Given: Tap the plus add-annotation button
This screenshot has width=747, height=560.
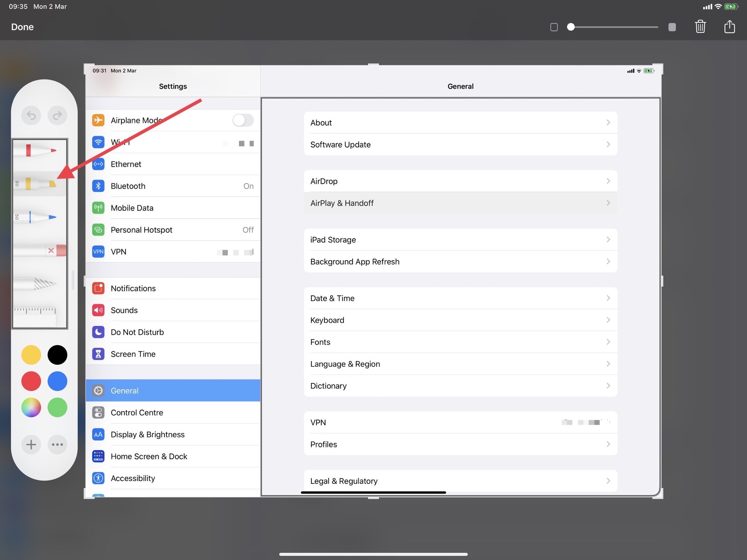Looking at the screenshot, I should tap(31, 445).
